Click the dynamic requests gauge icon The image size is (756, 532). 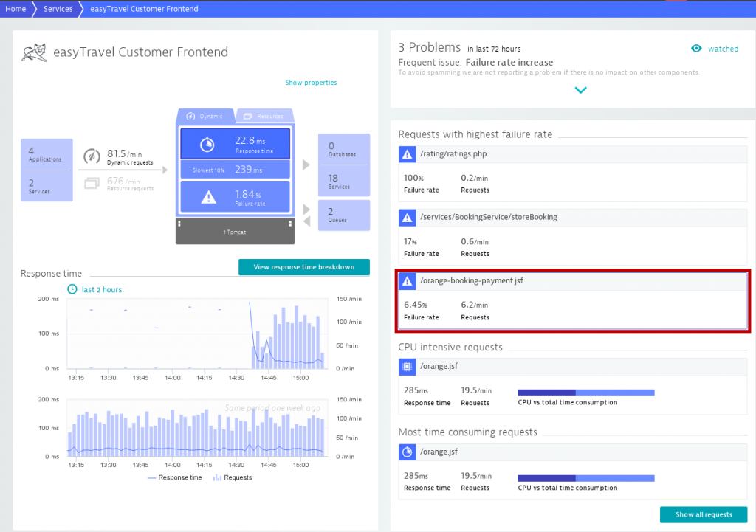tap(92, 156)
